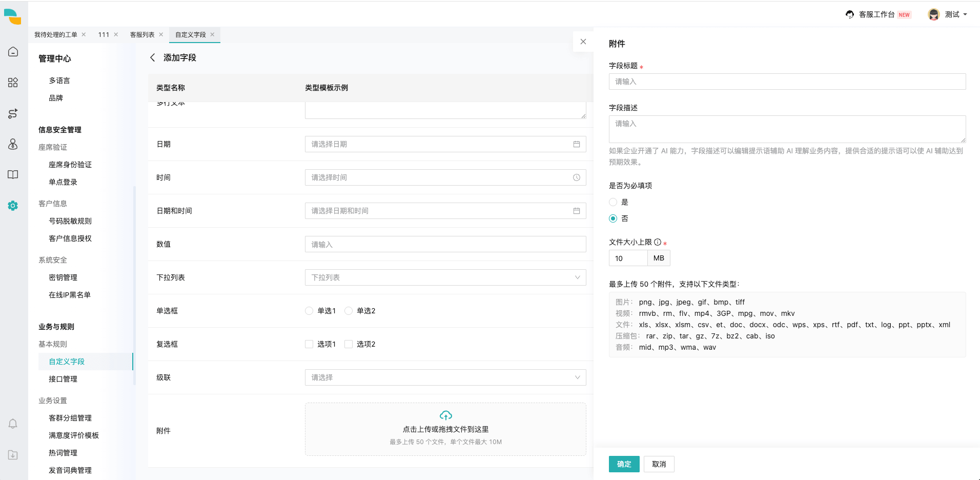Open 座席身份验证 menu item

coord(70,165)
